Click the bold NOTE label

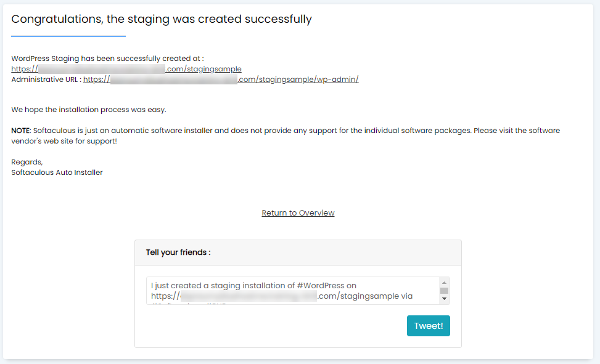tap(21, 131)
